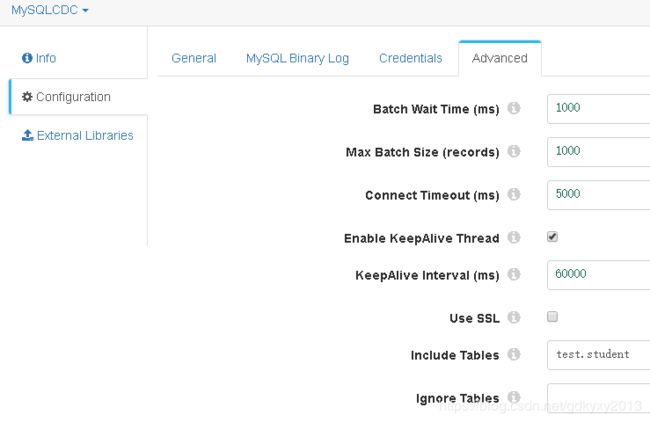Go to the Credentials tab

tap(410, 58)
